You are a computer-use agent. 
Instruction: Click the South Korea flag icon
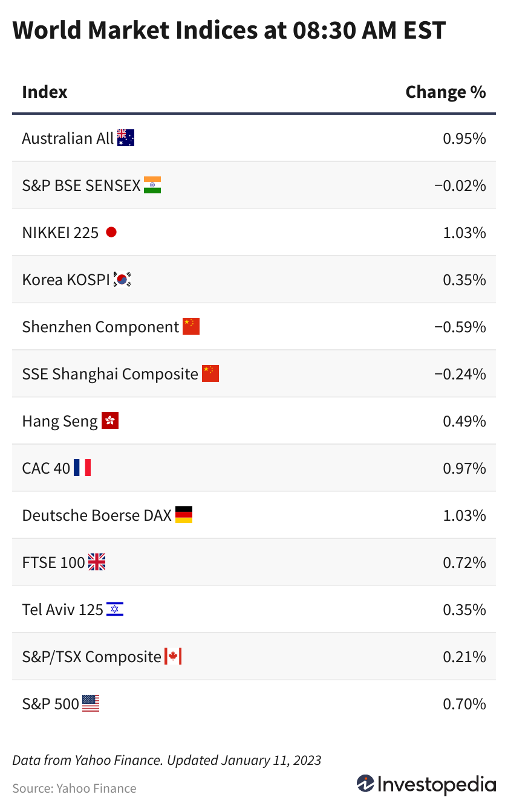pos(123,279)
